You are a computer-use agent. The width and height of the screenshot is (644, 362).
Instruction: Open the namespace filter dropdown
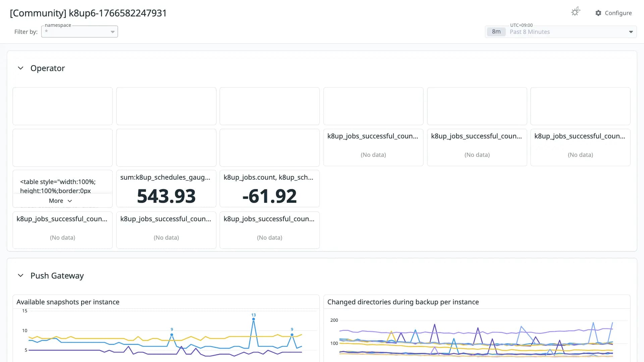click(x=79, y=32)
